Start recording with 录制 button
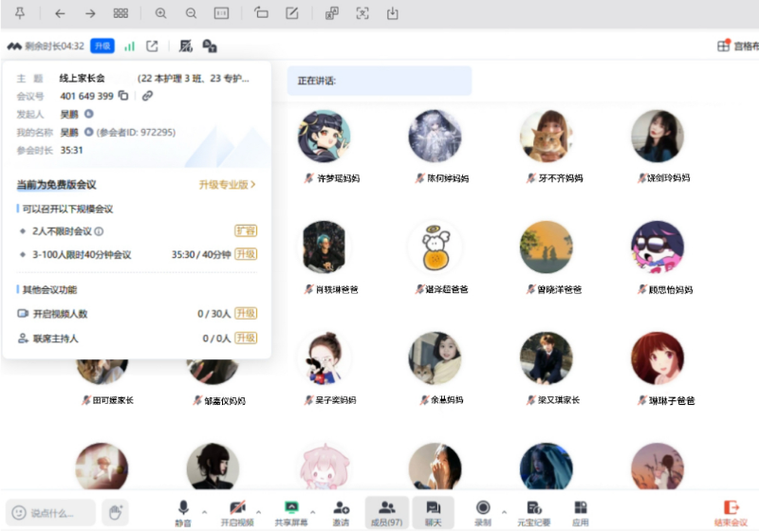This screenshot has height=532, width=759. [483, 513]
